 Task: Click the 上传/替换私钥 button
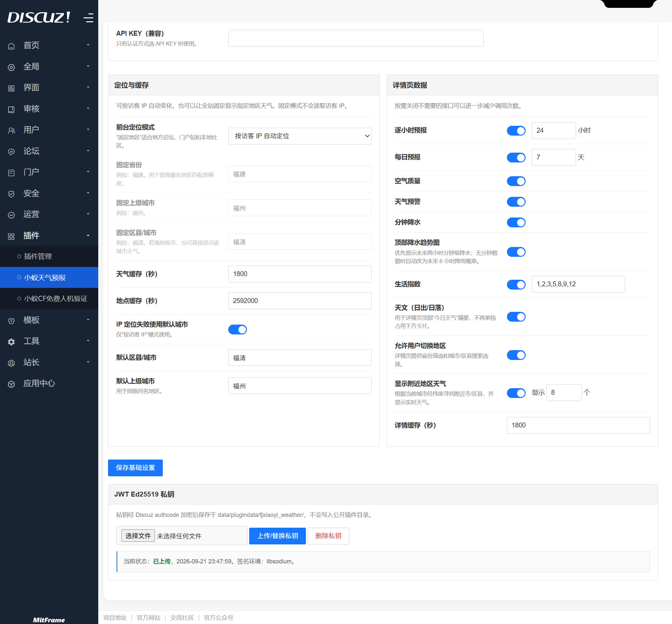tap(277, 536)
